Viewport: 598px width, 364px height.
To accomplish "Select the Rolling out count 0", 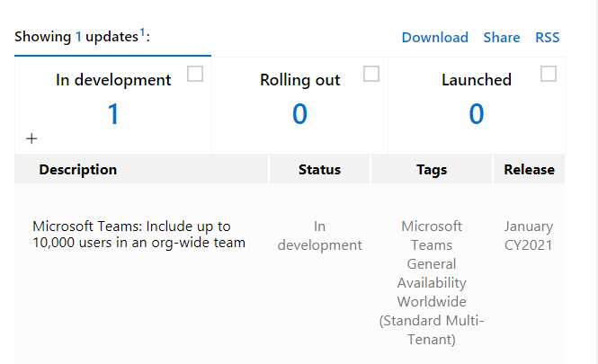I will tap(299, 114).
